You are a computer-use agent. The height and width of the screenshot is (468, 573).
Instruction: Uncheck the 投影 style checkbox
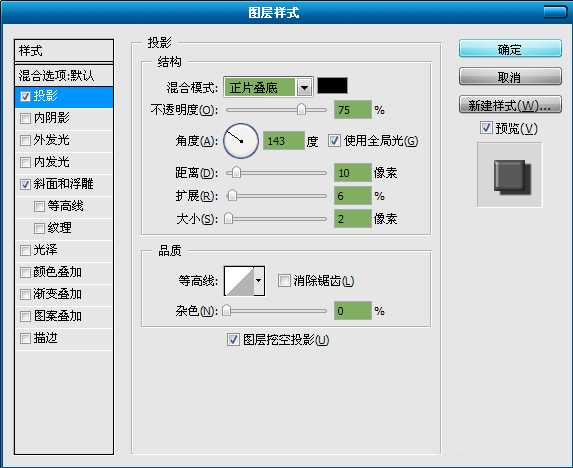click(25, 96)
